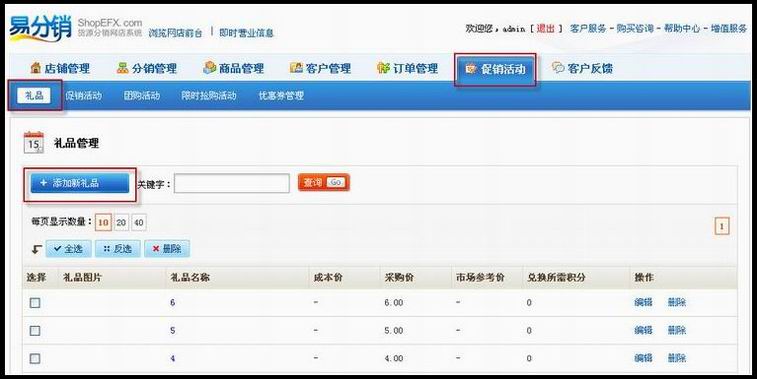This screenshot has width=757, height=379.
Task: Click 即时营业信息 link
Action: pos(246,33)
